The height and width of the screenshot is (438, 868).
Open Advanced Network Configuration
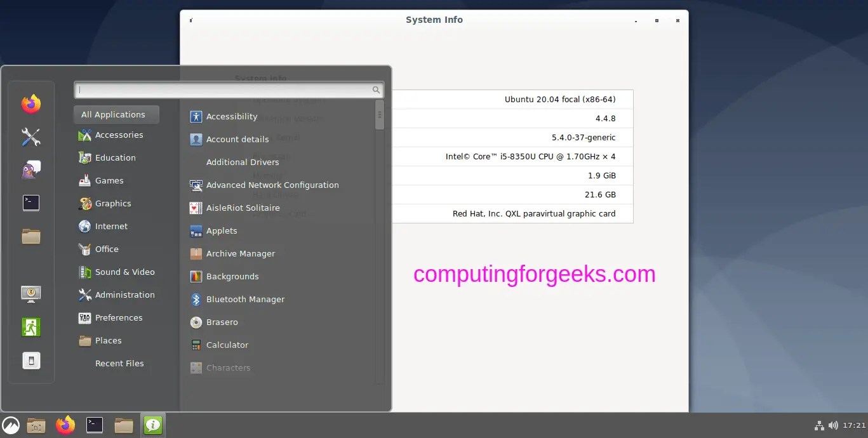272,185
